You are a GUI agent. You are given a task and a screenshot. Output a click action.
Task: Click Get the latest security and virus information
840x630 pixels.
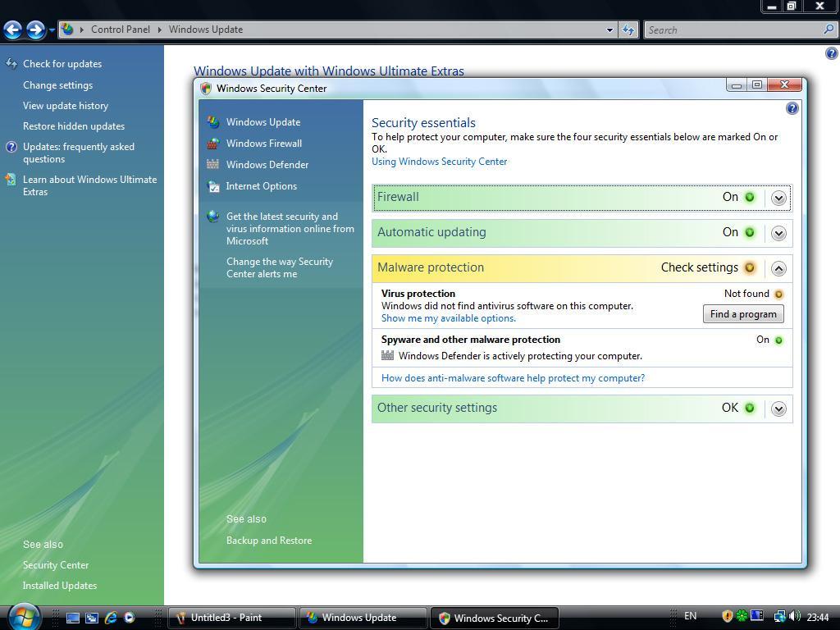[x=290, y=229]
